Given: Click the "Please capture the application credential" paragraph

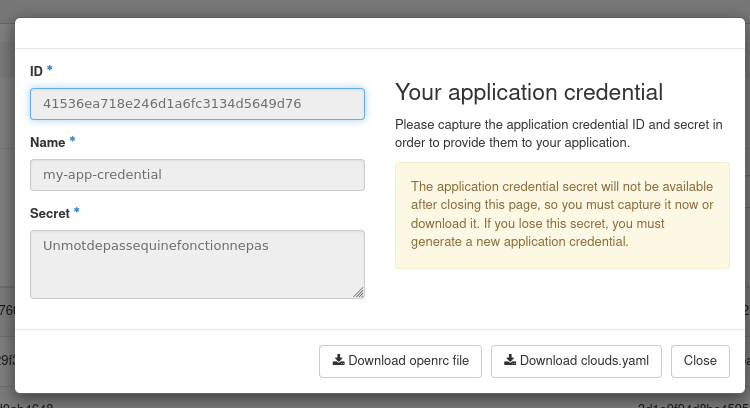Looking at the screenshot, I should pyautogui.click(x=558, y=133).
